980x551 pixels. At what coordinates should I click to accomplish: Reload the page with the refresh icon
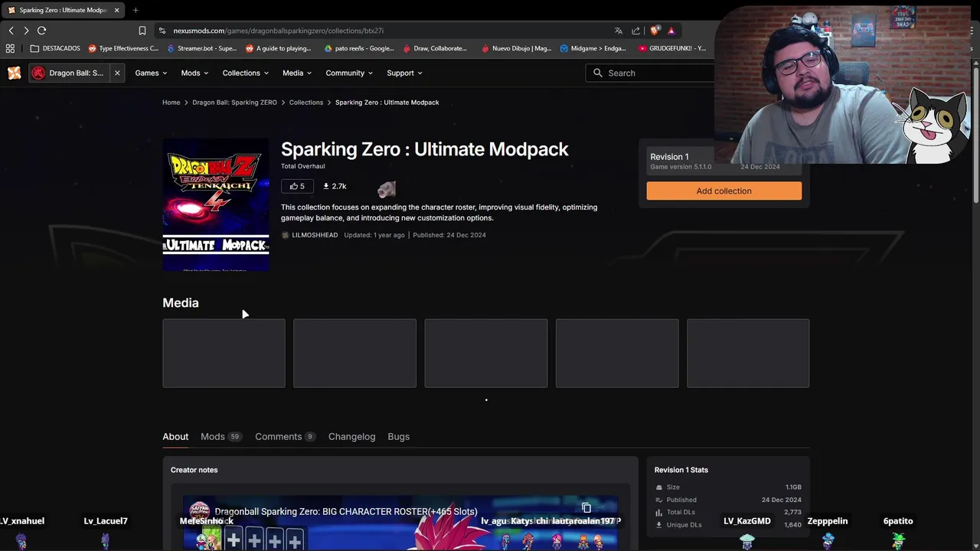pos(42,31)
